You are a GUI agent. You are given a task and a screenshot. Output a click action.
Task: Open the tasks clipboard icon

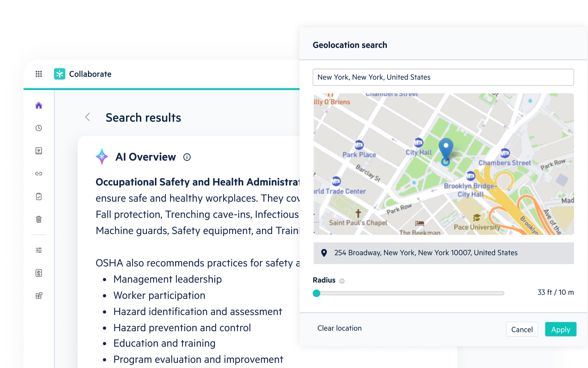[39, 197]
